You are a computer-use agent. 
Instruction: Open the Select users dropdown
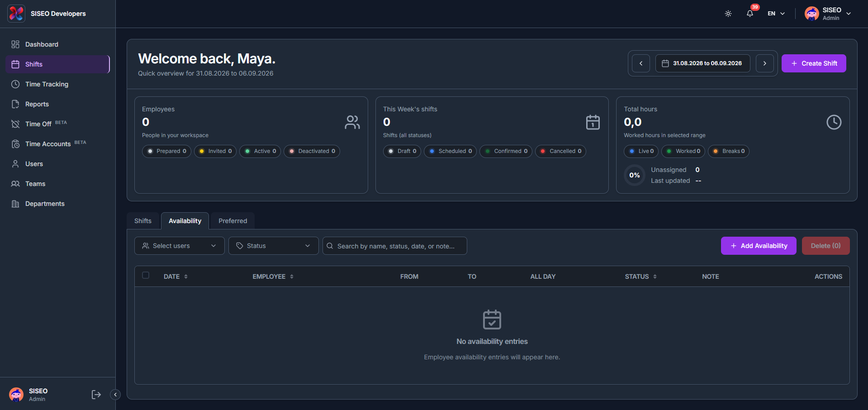[180, 246]
